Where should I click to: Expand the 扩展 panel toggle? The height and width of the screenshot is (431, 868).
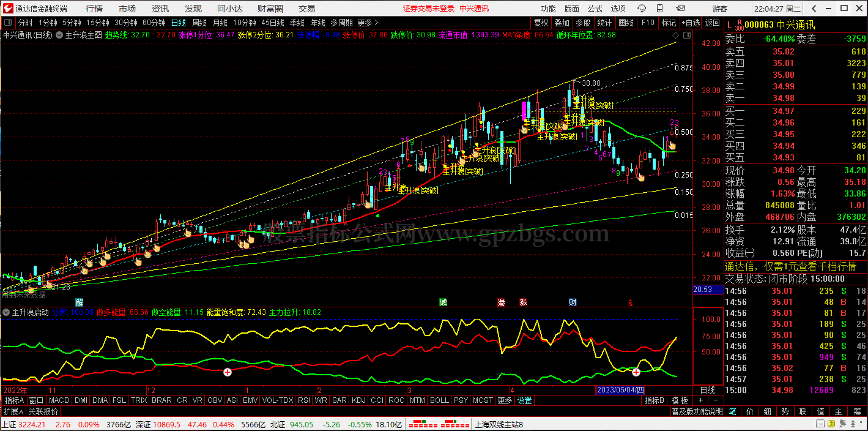[x=14, y=411]
